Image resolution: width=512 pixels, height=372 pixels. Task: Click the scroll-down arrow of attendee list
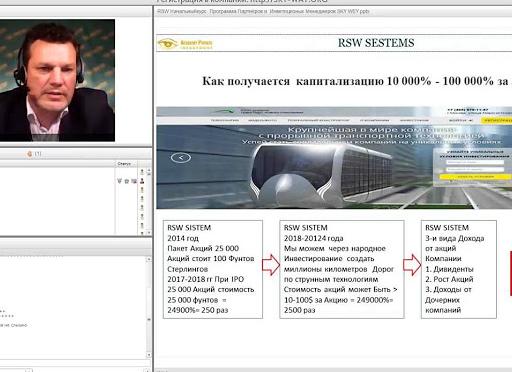tap(149, 232)
